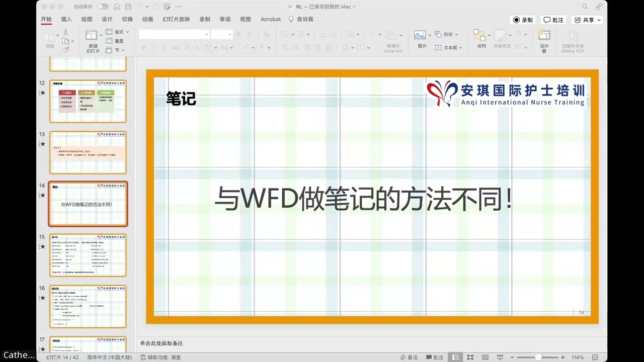Click the zoom slider handle
Viewport: 644px width, 362px height.
coord(538,357)
